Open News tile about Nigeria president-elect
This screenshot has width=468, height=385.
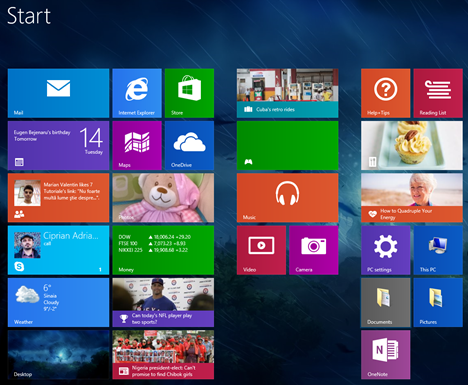[163, 355]
